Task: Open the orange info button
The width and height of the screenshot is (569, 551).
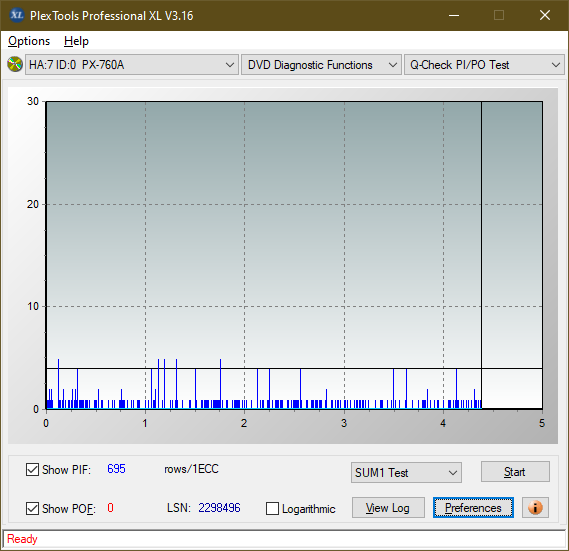Action: tap(535, 507)
